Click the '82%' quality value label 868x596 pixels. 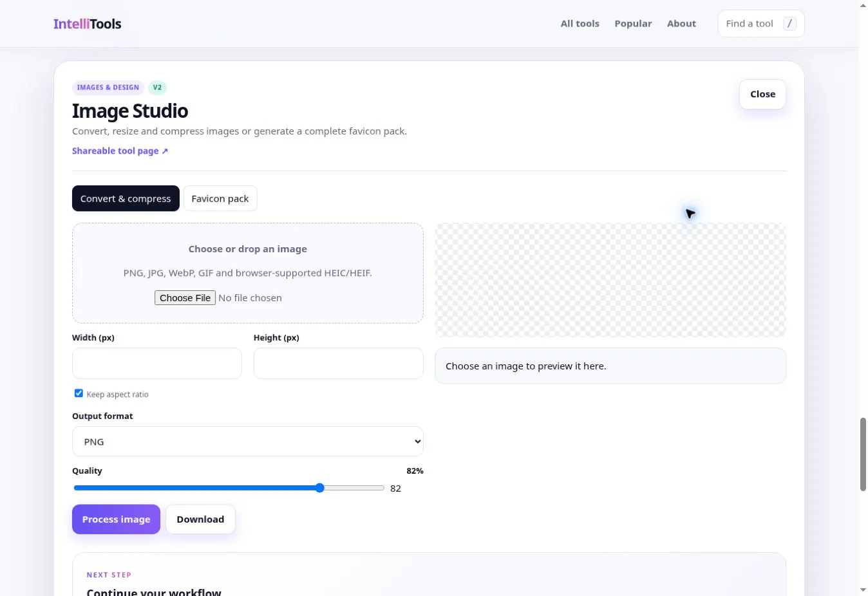click(415, 471)
